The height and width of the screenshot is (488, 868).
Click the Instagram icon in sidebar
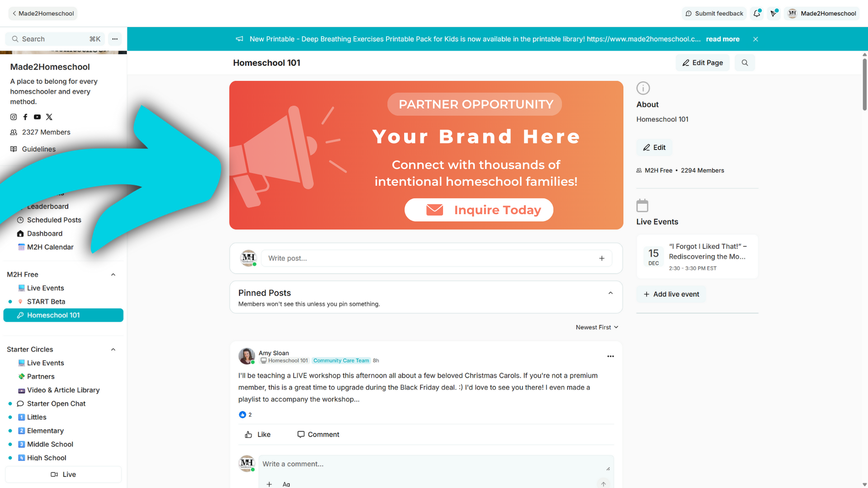14,117
